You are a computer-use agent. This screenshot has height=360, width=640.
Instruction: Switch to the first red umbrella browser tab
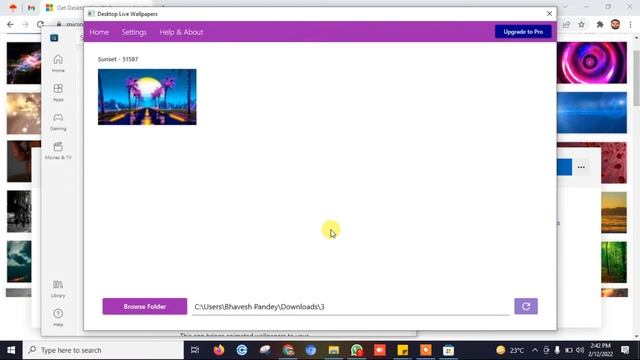point(13,8)
